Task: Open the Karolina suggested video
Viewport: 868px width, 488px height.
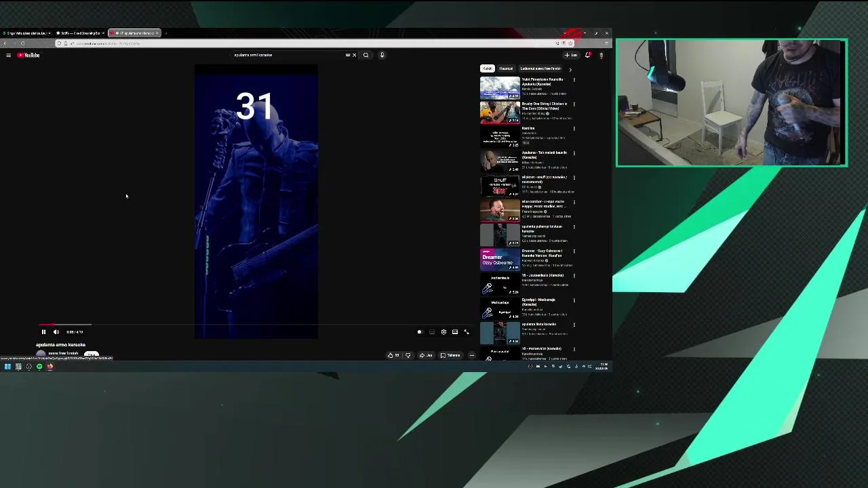Action: [x=500, y=136]
